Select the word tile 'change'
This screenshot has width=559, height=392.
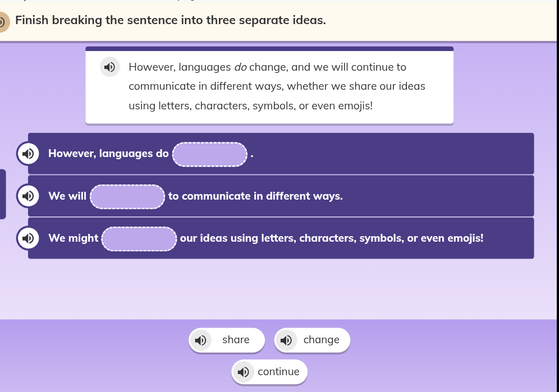click(321, 339)
